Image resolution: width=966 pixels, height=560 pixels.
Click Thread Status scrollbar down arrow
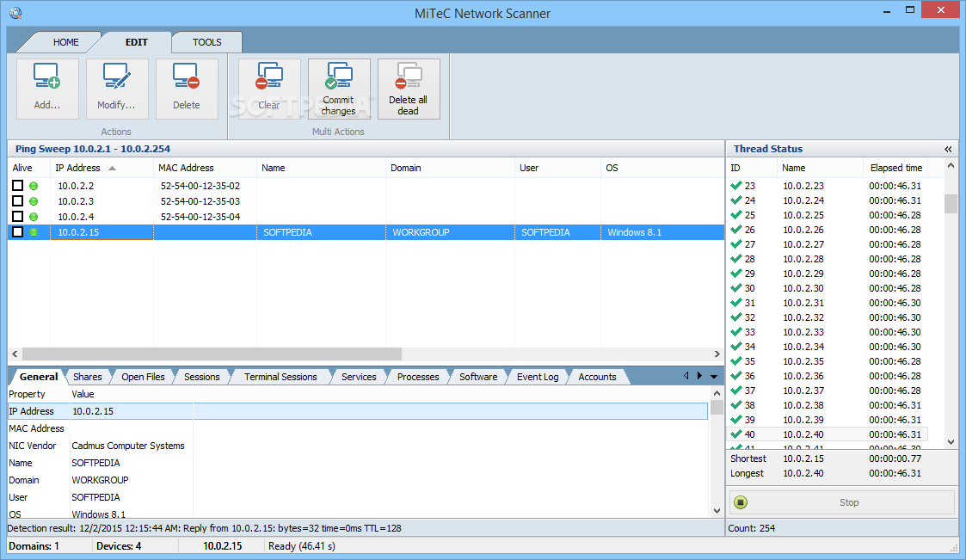pyautogui.click(x=951, y=441)
